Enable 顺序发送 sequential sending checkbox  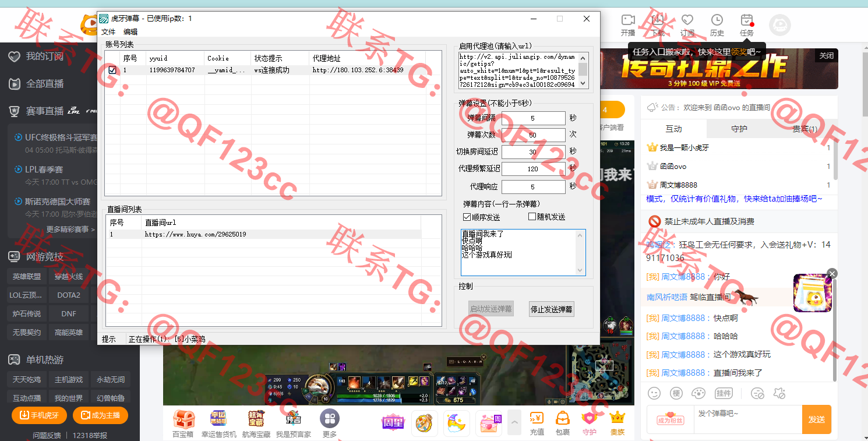[x=467, y=217]
